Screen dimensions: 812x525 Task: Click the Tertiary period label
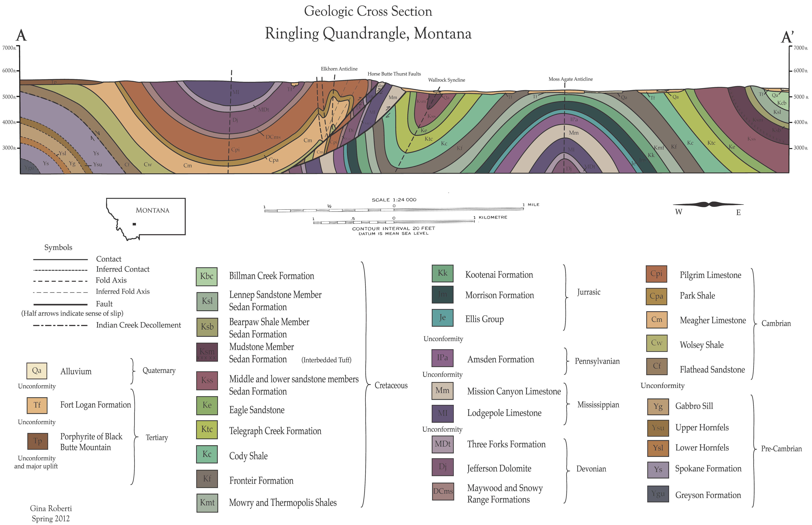click(157, 438)
